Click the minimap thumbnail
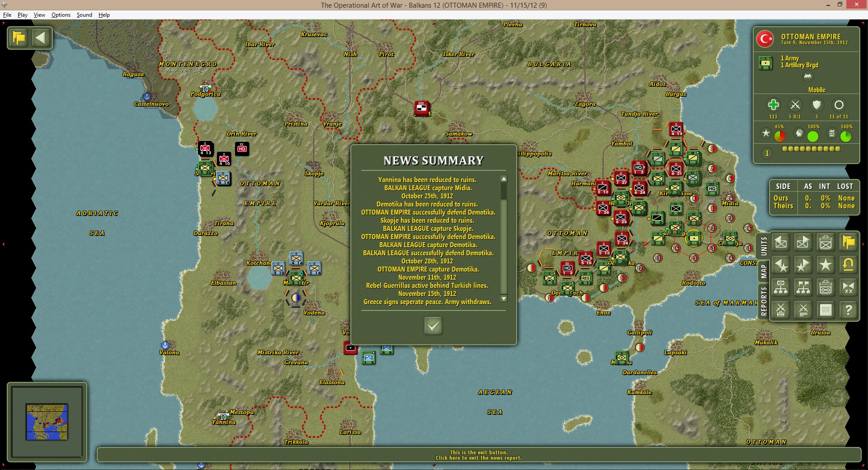Viewport: 868px width, 470px height. point(47,422)
